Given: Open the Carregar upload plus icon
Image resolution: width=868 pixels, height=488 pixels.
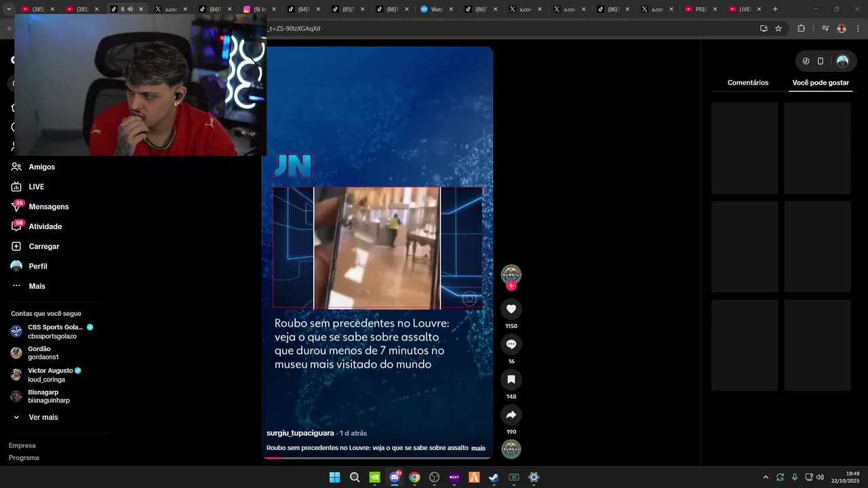Looking at the screenshot, I should click(16, 246).
